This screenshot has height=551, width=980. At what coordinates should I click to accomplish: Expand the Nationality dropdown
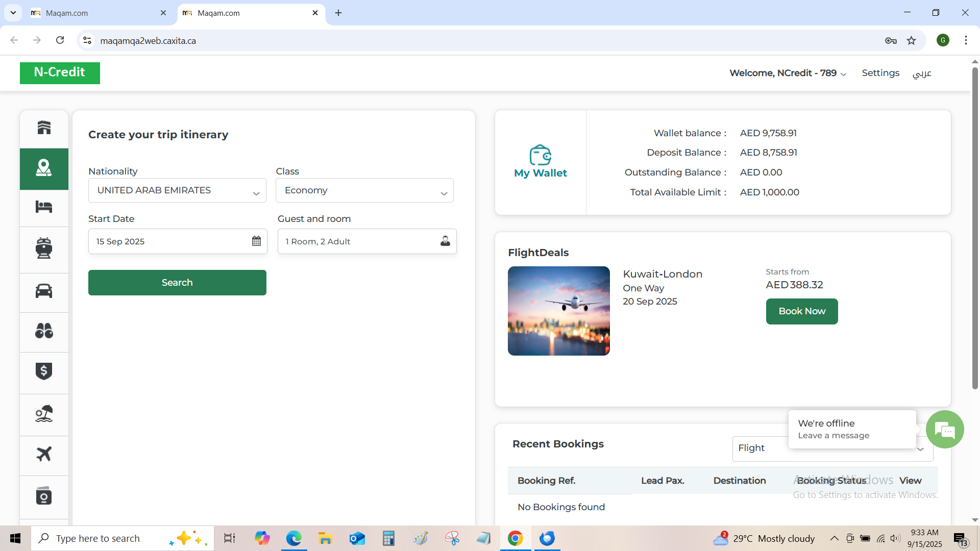pyautogui.click(x=177, y=190)
